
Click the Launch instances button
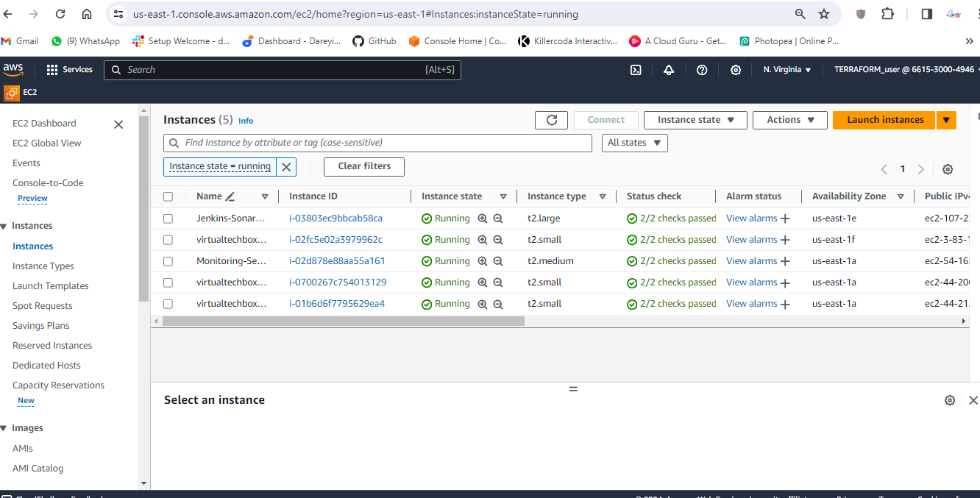pyautogui.click(x=884, y=120)
